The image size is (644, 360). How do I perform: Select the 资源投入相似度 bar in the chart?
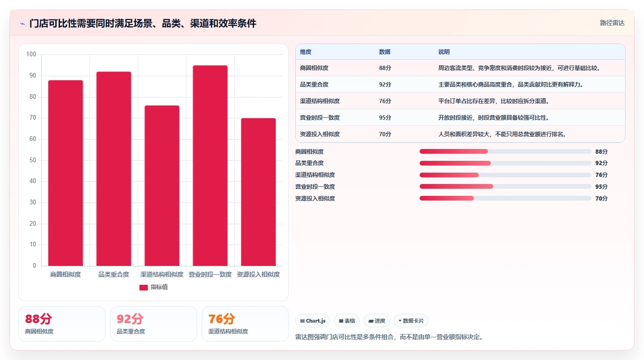click(258, 192)
